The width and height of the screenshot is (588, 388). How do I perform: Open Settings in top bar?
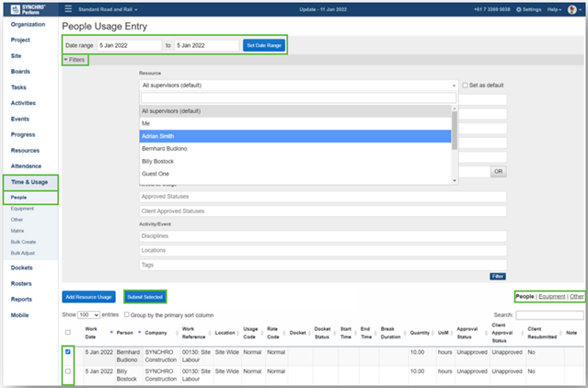(x=528, y=9)
